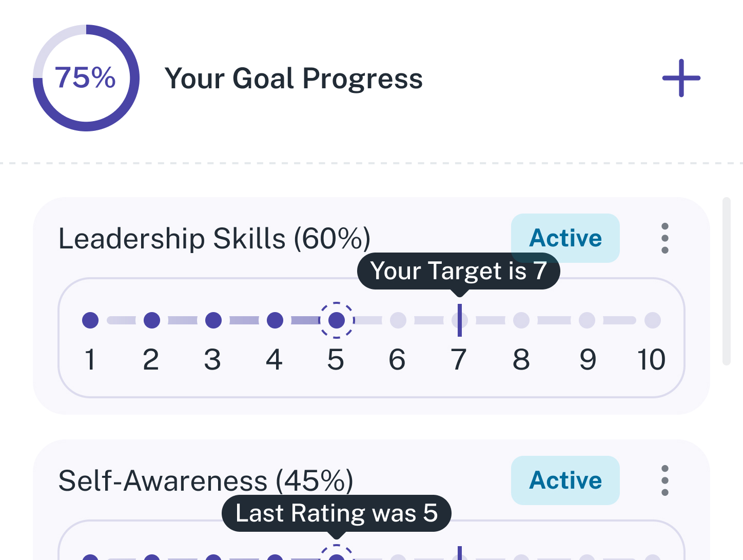Click the 75% progress ring
This screenshot has width=743, height=560.
(x=85, y=78)
